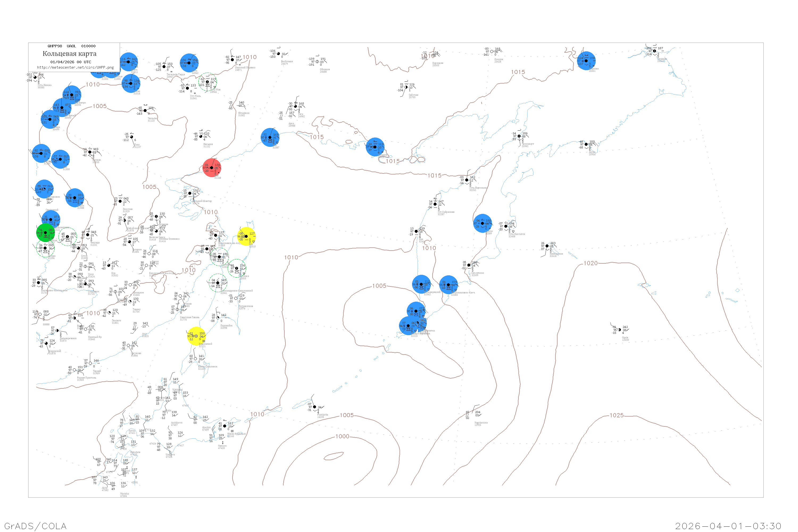
Task: Click the blue station circle at Зея 31300
Action: click(60, 159)
